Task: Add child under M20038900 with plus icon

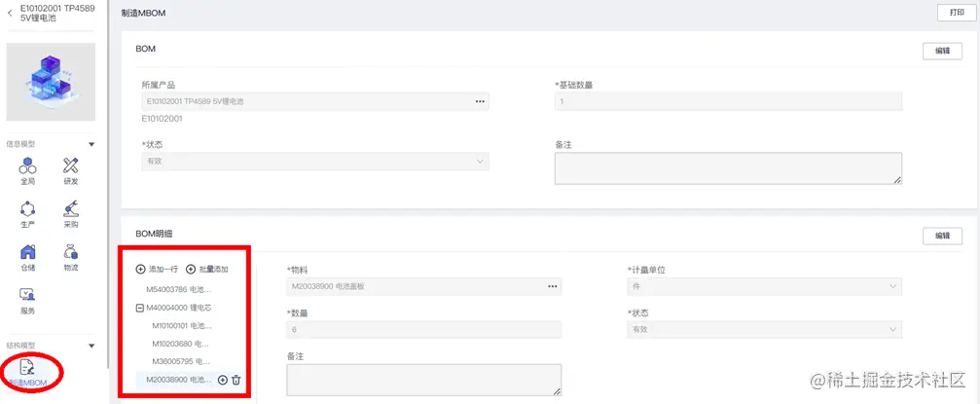Action: 223,380
